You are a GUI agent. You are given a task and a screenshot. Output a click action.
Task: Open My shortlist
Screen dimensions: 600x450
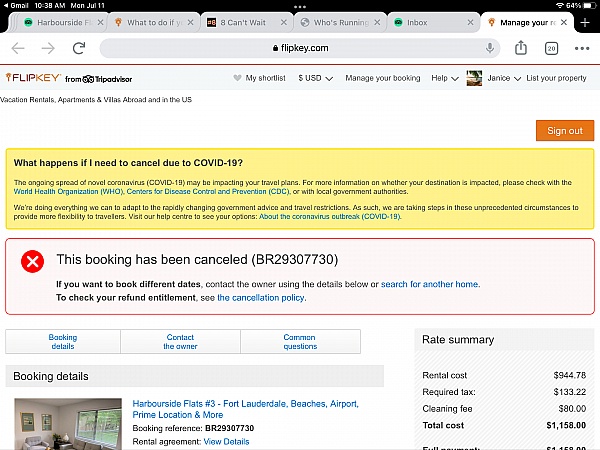[x=259, y=78]
